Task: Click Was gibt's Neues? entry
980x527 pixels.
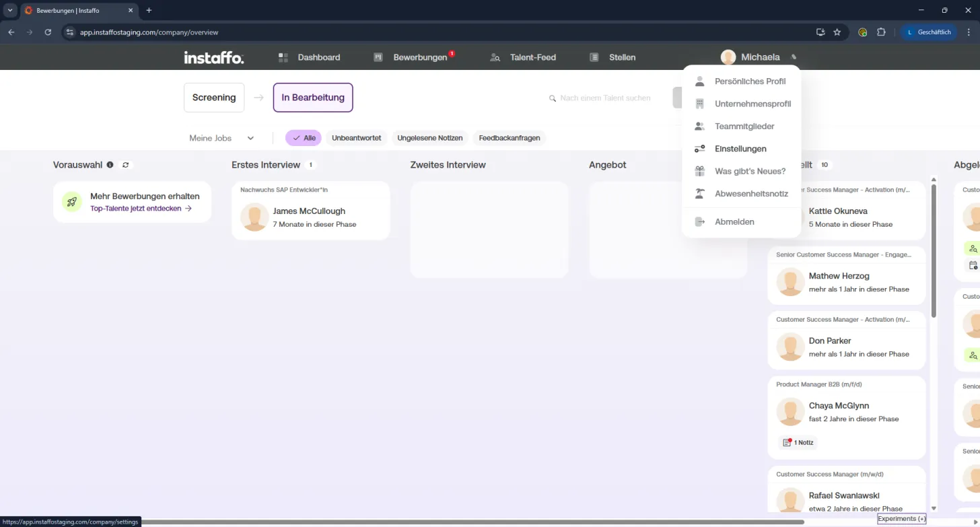Action: pyautogui.click(x=741, y=171)
